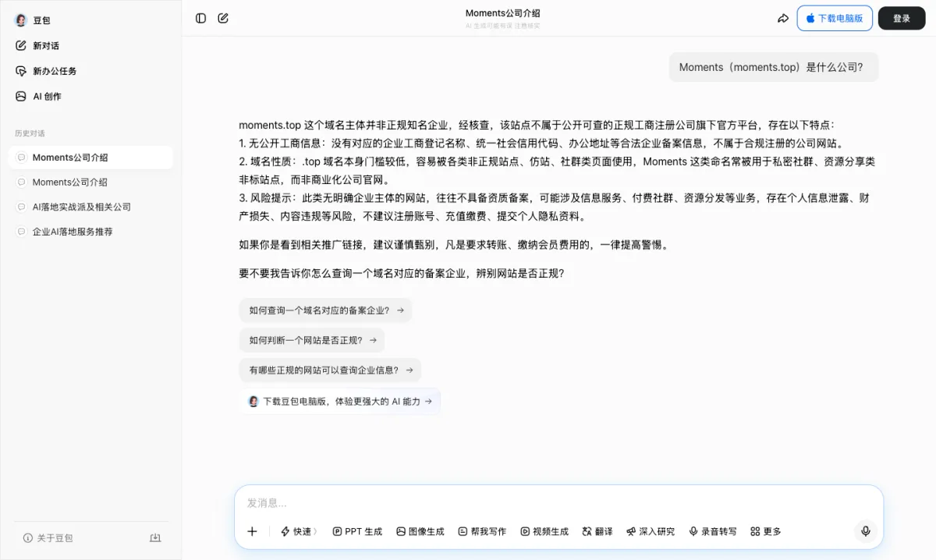
Task: Click the 登录 button
Action: click(x=902, y=18)
